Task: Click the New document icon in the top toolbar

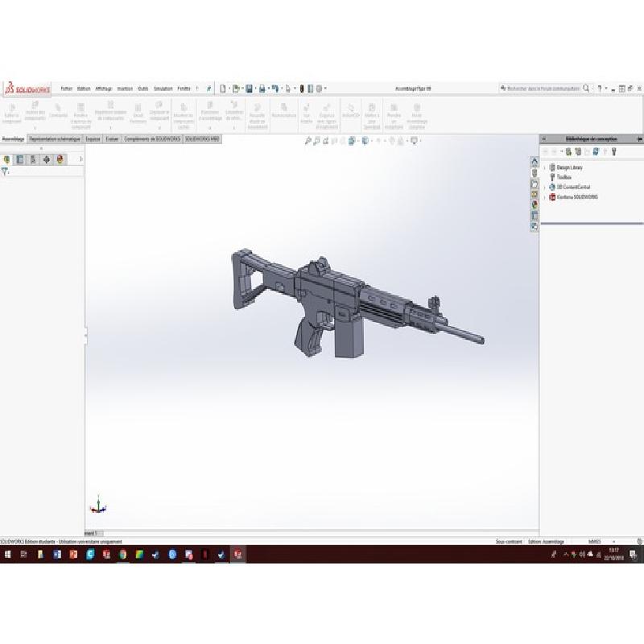Action: click(223, 89)
